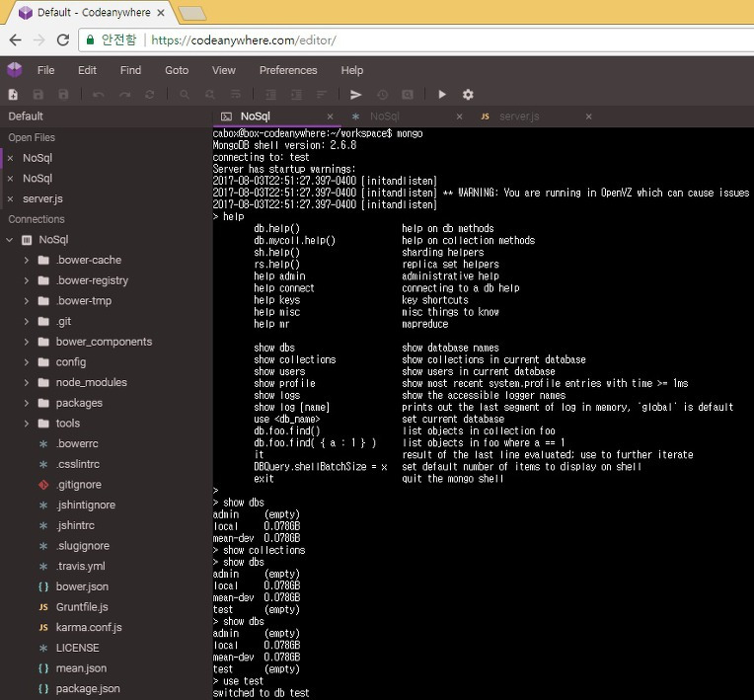
Task: Click the Save All toolbar icon
Action: pos(63,95)
